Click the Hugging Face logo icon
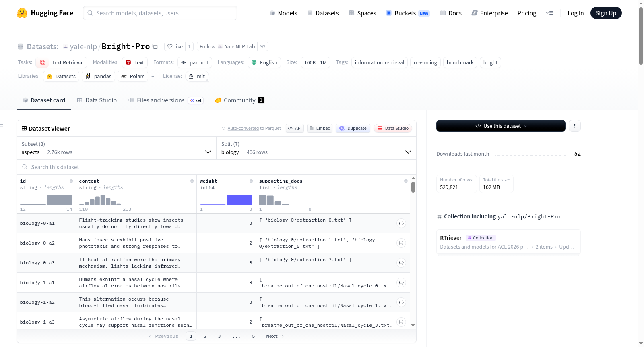 point(22,13)
